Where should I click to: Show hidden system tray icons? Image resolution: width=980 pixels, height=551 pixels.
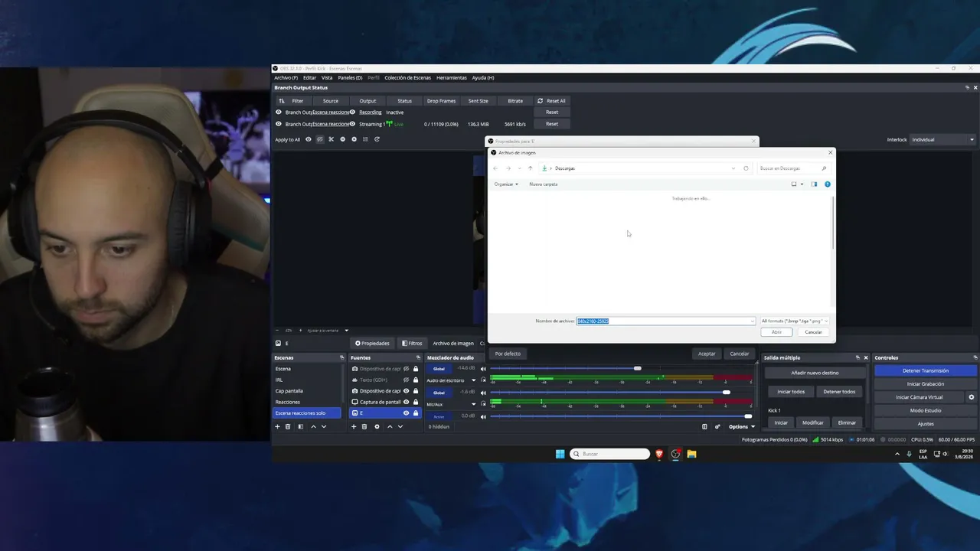(x=897, y=454)
